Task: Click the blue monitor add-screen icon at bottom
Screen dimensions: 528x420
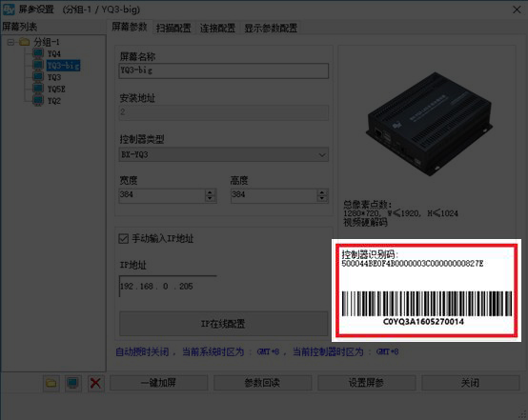Action: (x=73, y=383)
